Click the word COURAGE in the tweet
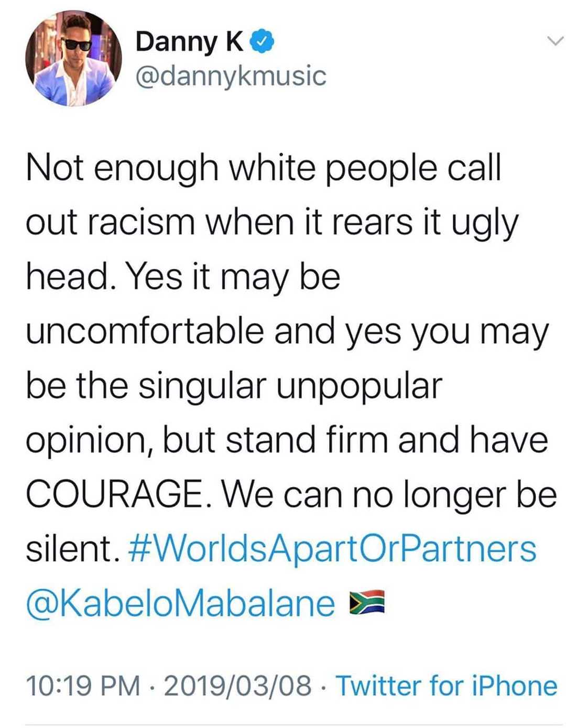The width and height of the screenshot is (587, 728). pos(113,494)
